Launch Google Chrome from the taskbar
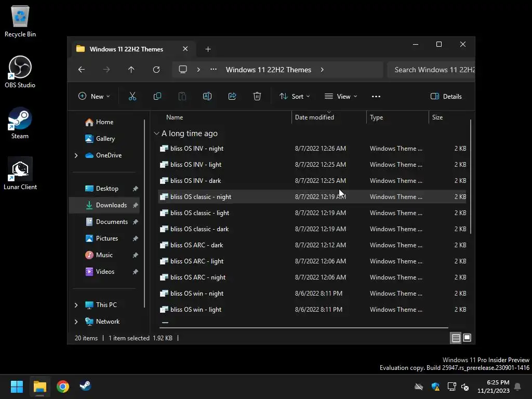The height and width of the screenshot is (399, 532). click(63, 387)
